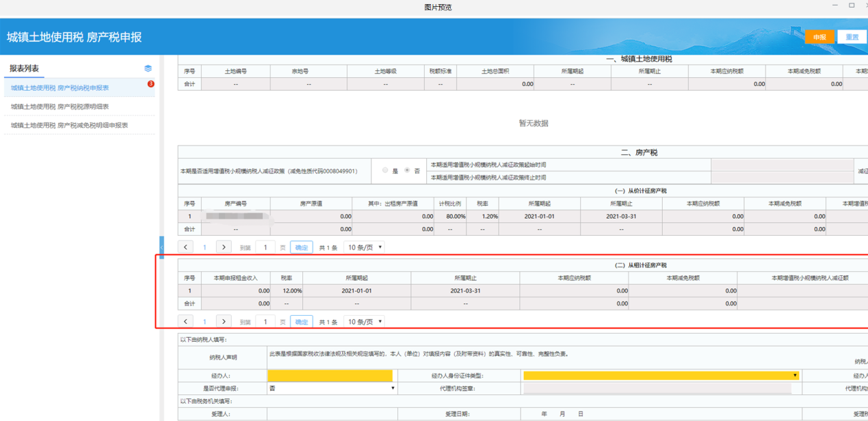Viewport: 868px width, 421px height.
Task: Open the 10条/页 dropdown under 从价计征 table
Action: (365, 247)
